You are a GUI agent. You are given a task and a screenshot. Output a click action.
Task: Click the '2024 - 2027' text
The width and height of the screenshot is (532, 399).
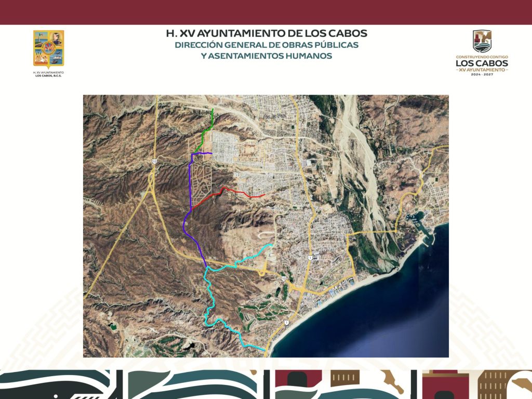482,75
